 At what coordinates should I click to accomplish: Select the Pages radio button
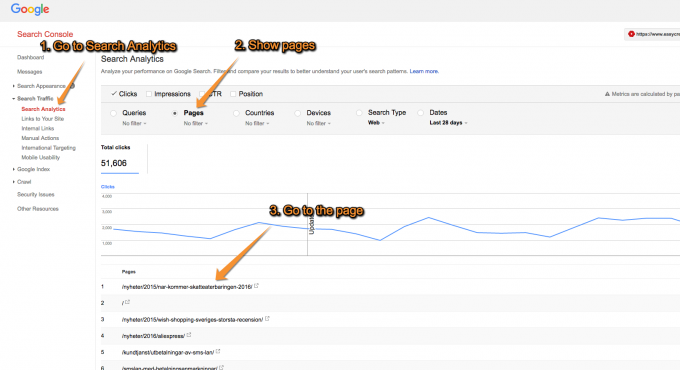(175, 113)
